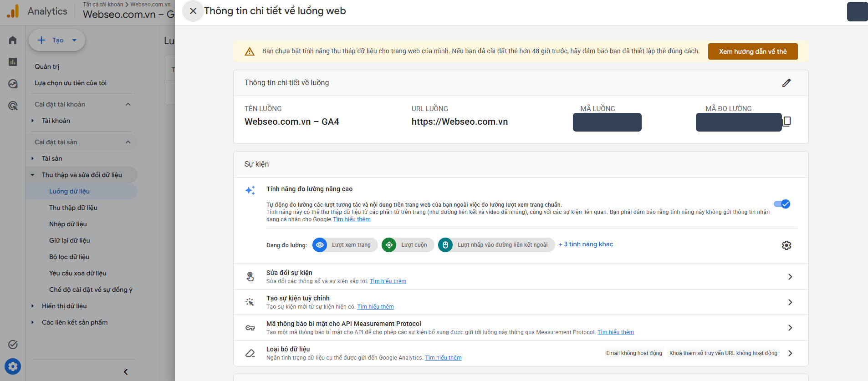Collapse Cài đặt tài khoản section
Screen dimensions: 868x381
128,104
